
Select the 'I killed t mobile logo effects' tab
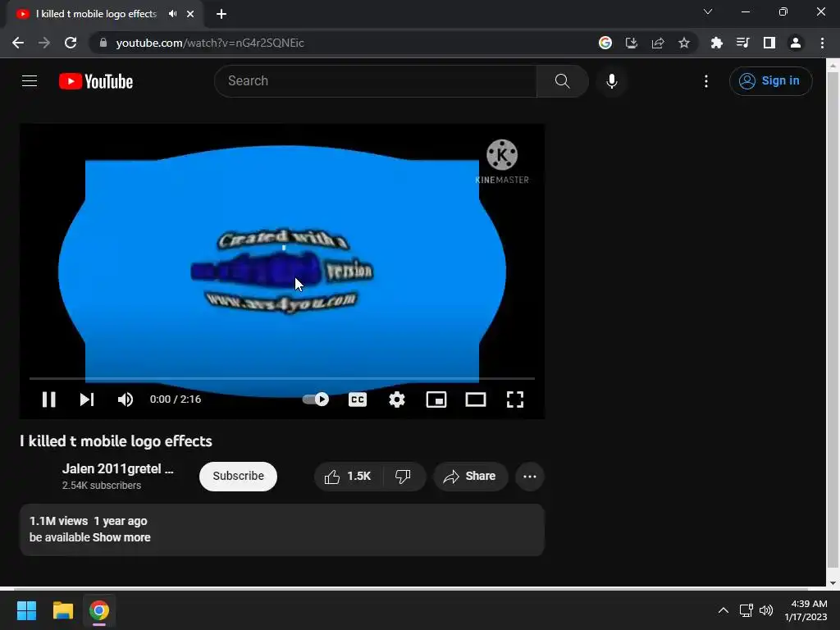97,14
